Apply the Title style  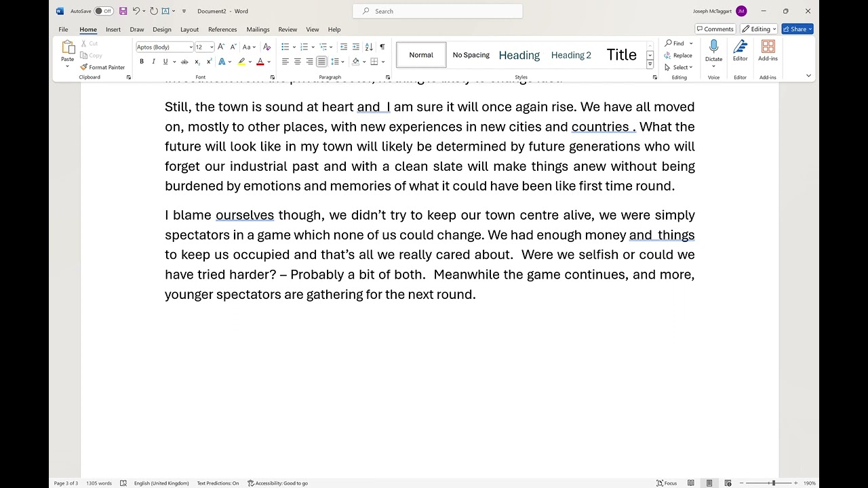[x=621, y=55]
